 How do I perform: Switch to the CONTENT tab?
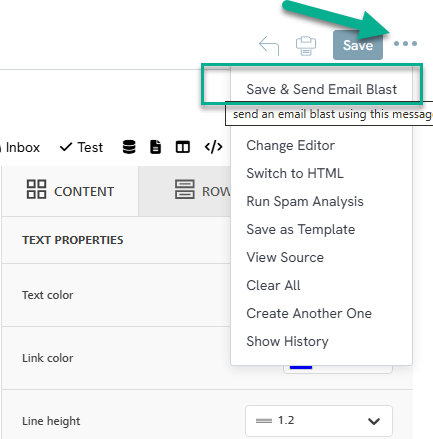70,191
